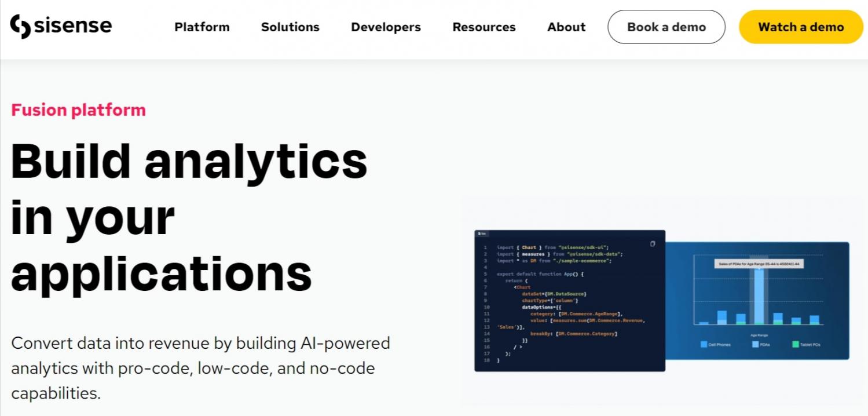868x416 pixels.
Task: Click the Sisense logo
Action: point(61,27)
